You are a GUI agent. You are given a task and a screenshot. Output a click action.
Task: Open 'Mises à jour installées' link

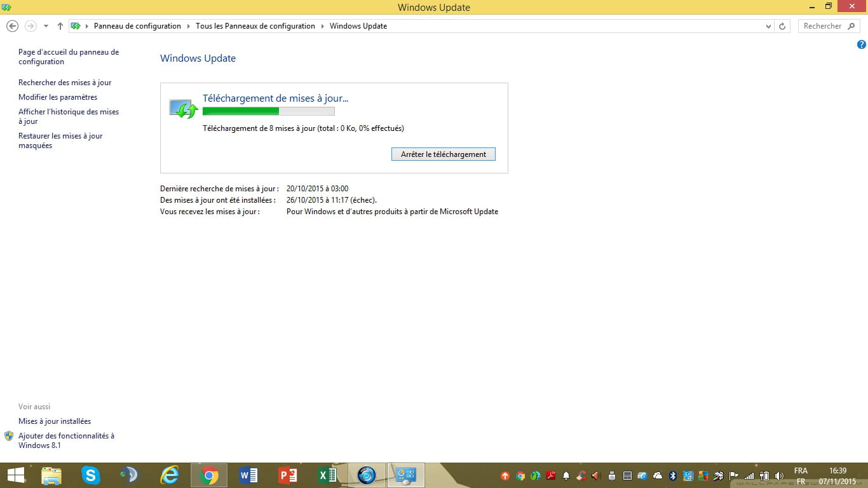(55, 421)
